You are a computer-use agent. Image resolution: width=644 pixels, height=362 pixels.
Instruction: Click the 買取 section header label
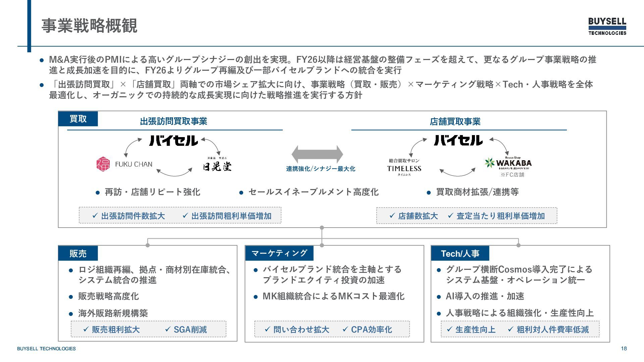pos(78,119)
